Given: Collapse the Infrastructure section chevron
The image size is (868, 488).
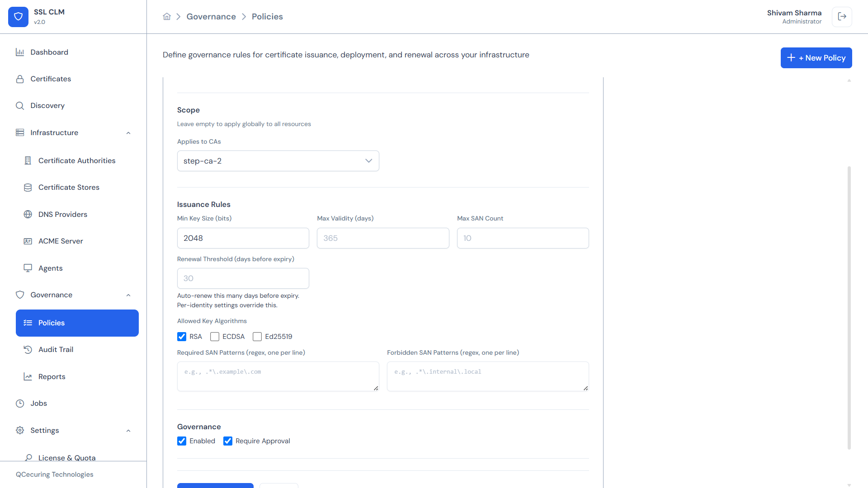Looking at the screenshot, I should pyautogui.click(x=128, y=133).
